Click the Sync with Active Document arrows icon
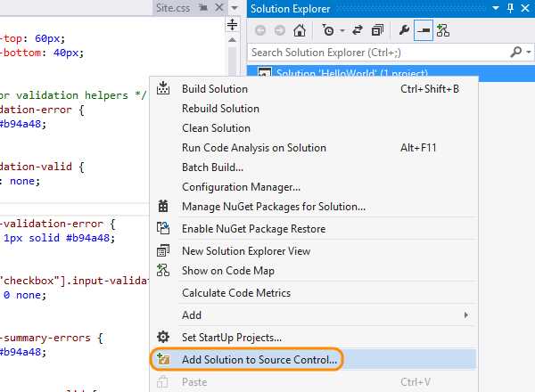Image resolution: width=535 pixels, height=392 pixels. [x=358, y=30]
